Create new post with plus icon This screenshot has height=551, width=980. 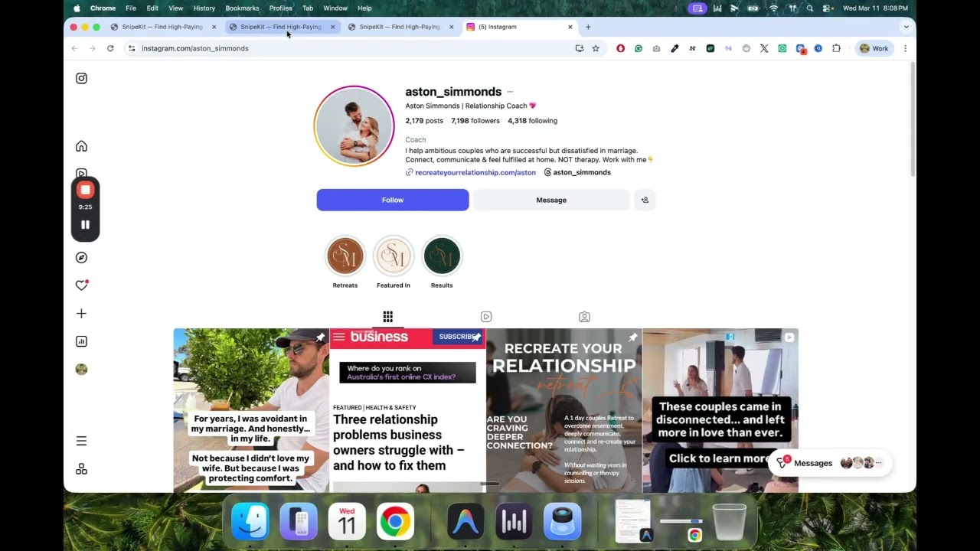pos(81,314)
